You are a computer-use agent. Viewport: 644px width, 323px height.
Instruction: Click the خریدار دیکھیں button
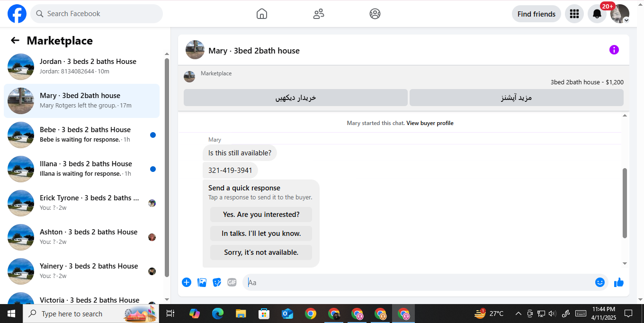(x=295, y=98)
